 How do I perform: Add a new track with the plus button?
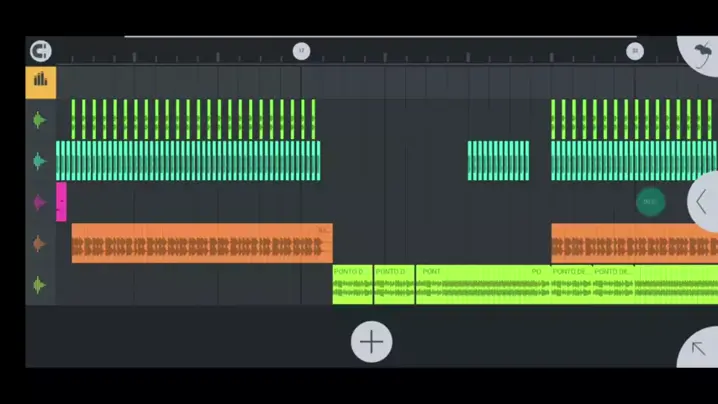(371, 342)
